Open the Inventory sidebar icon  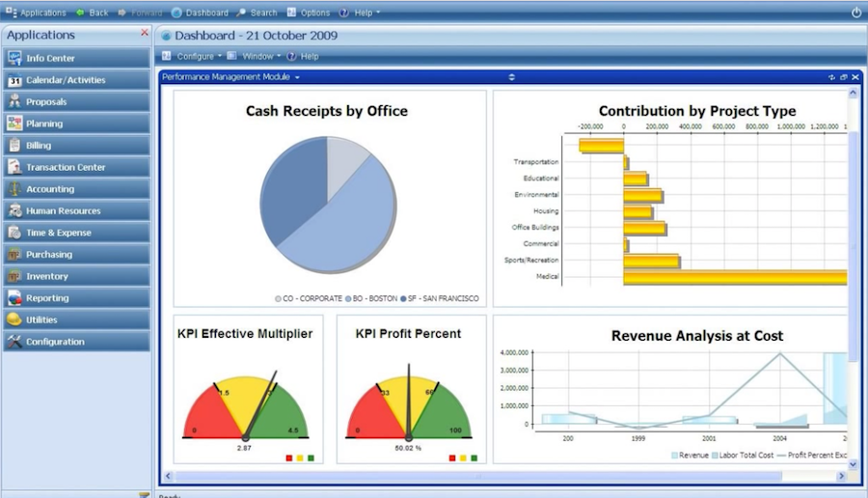tap(14, 276)
